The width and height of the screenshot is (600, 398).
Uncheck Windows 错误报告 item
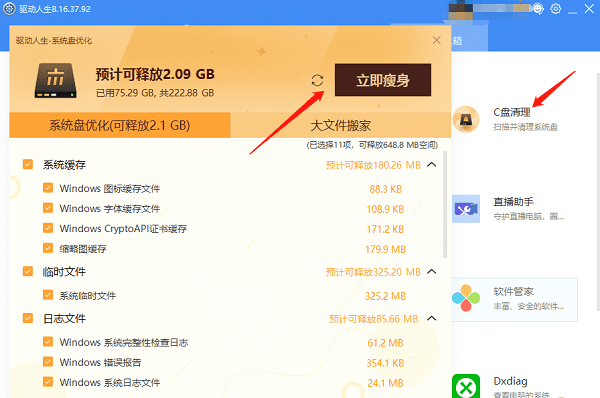(48, 362)
